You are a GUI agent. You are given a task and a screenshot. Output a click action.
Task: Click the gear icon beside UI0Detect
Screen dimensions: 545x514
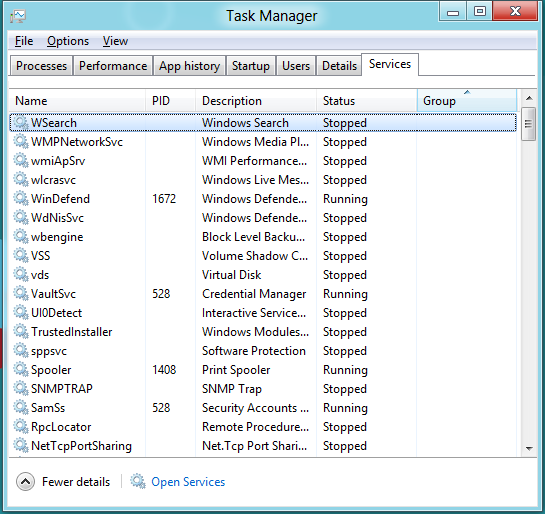pos(21,313)
